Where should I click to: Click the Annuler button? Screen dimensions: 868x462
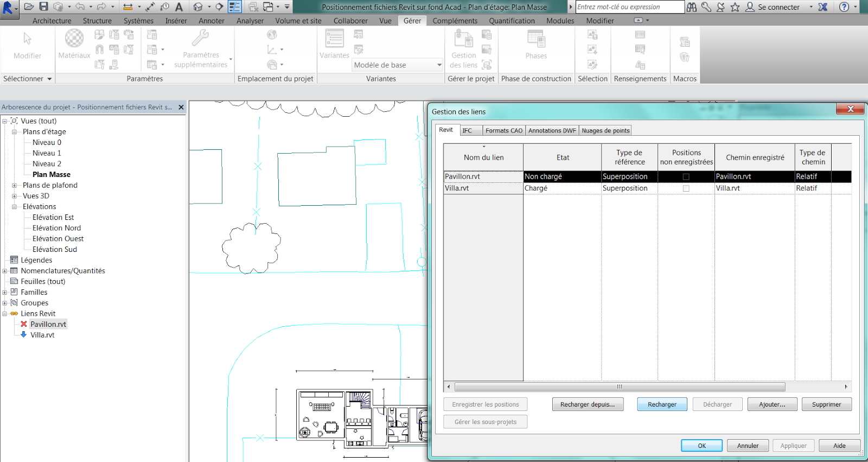click(x=748, y=446)
